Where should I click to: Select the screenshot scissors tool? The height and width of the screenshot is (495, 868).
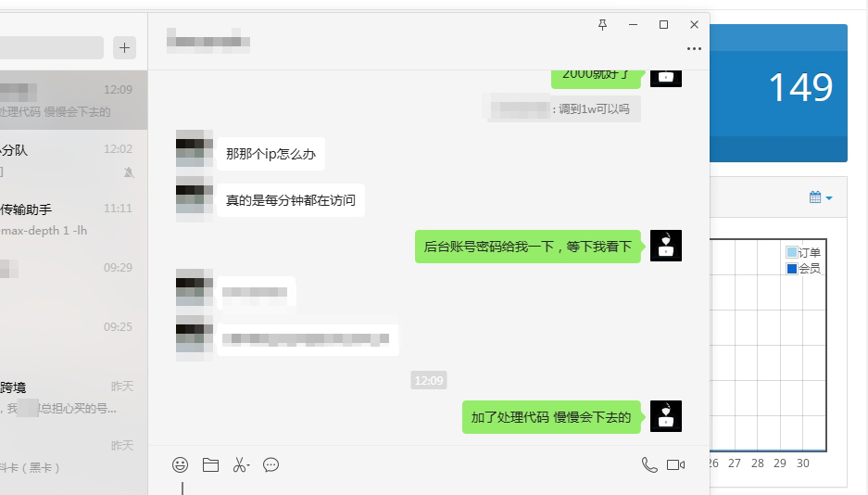pos(239,464)
